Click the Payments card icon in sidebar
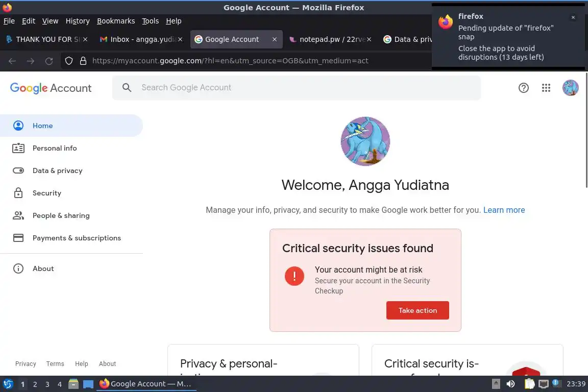 coord(18,238)
